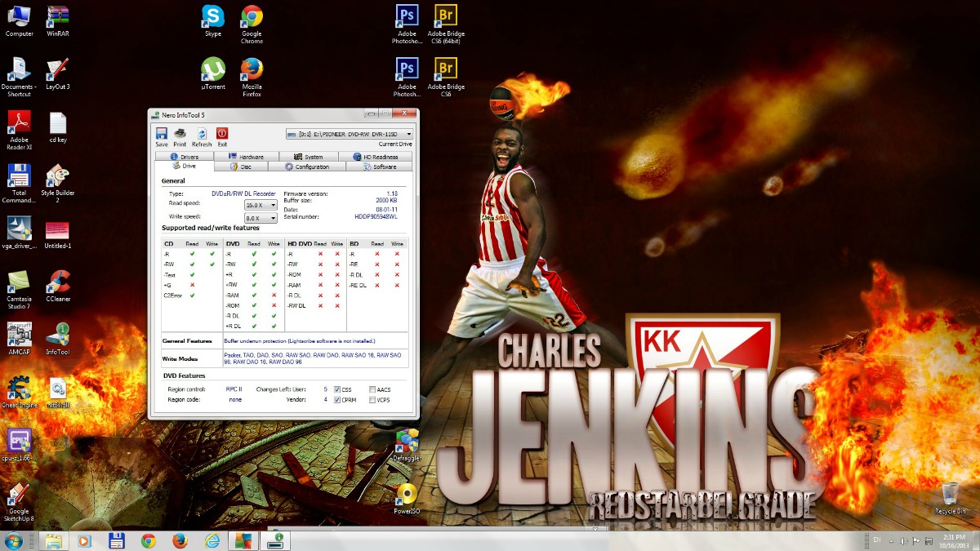
Task: Toggle the VCPS checkbox
Action: [372, 400]
